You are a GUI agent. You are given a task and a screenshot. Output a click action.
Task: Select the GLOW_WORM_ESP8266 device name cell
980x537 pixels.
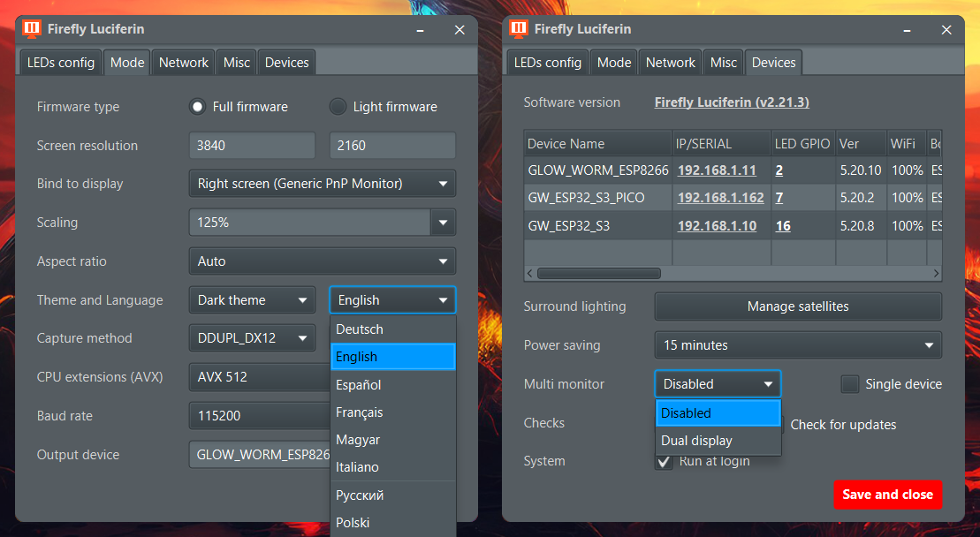click(598, 170)
